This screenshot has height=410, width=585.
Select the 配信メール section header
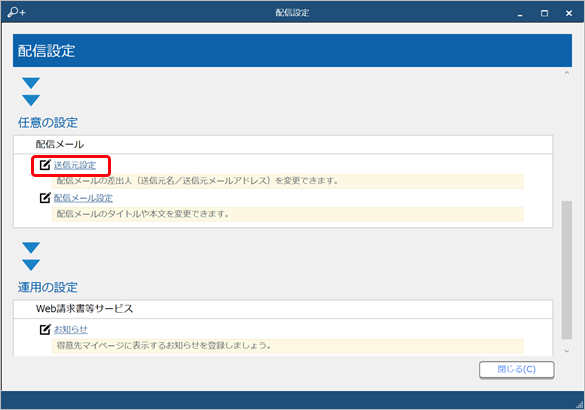pyautogui.click(x=283, y=144)
